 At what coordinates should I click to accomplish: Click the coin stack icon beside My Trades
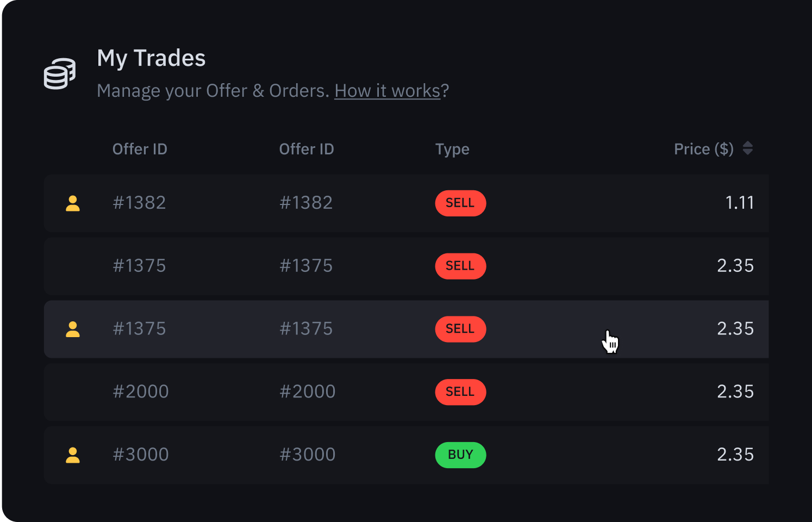(60, 73)
